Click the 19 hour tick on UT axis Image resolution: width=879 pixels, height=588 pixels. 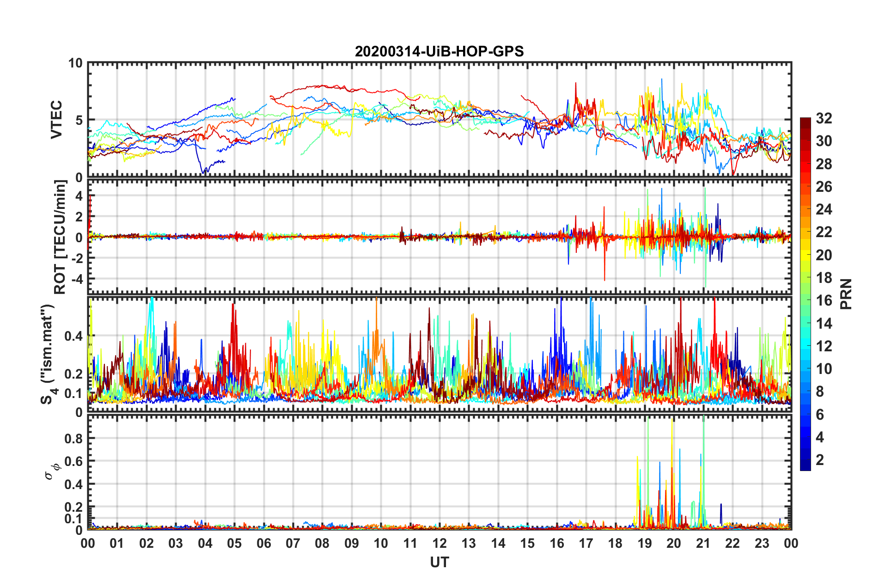point(645,544)
